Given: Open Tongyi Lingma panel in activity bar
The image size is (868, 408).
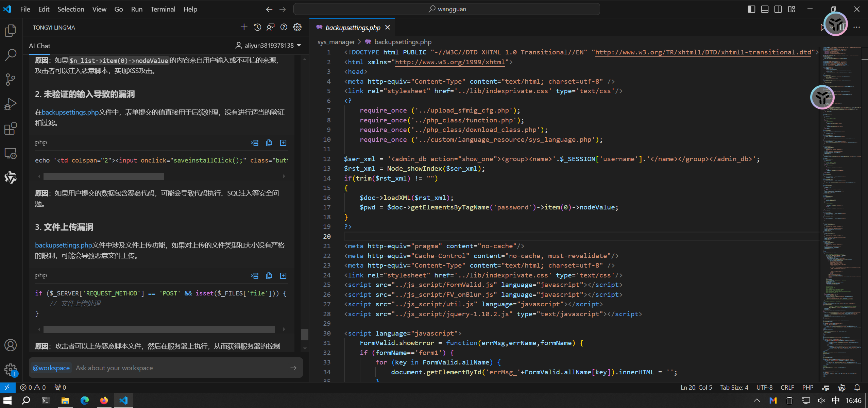Looking at the screenshot, I should (11, 177).
